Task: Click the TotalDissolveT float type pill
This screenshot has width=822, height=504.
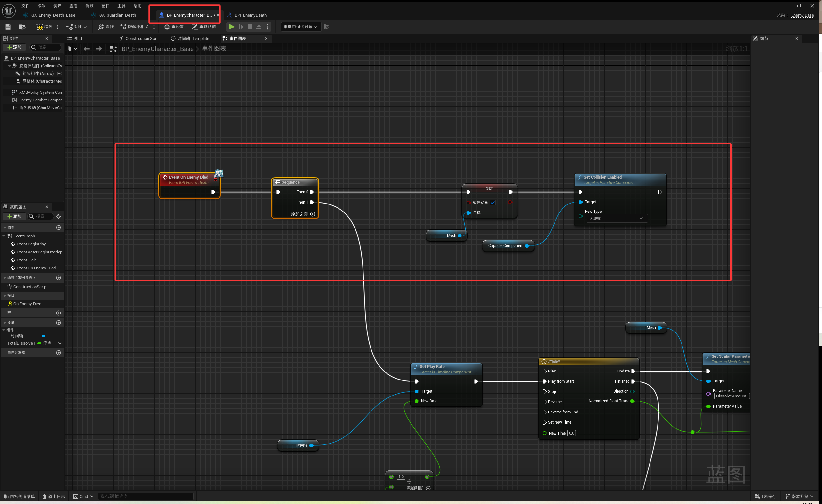Action: coord(39,343)
